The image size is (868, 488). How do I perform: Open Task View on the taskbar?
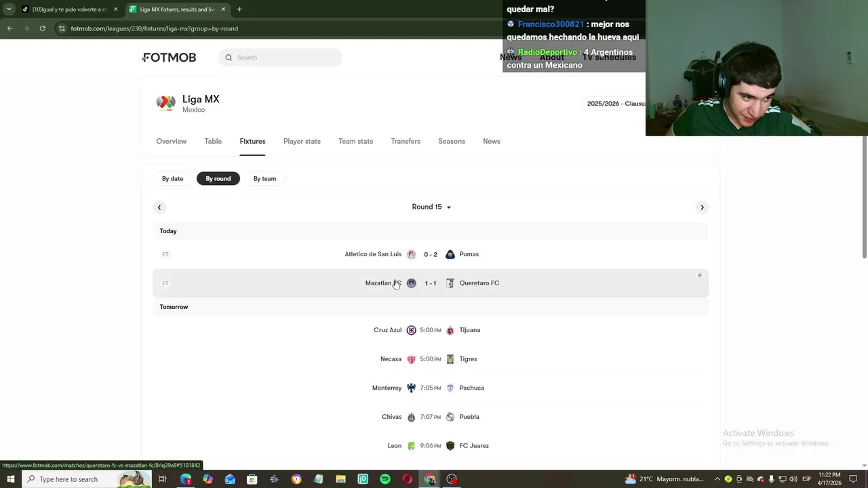[x=162, y=479]
